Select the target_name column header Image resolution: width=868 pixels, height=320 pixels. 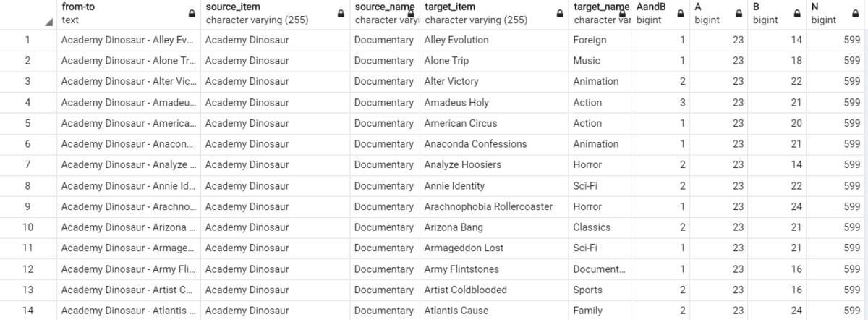pos(600,14)
